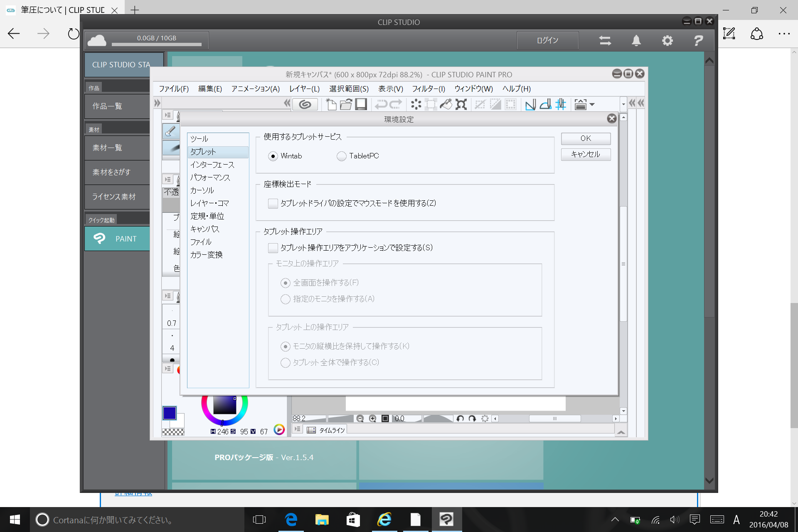Enable mouse mode in tablet driver checkbox

[273, 204]
